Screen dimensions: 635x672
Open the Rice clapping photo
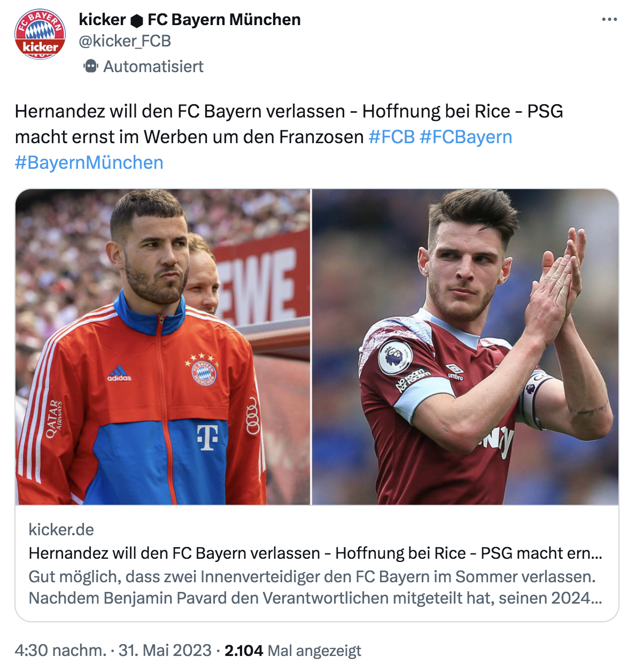click(465, 347)
